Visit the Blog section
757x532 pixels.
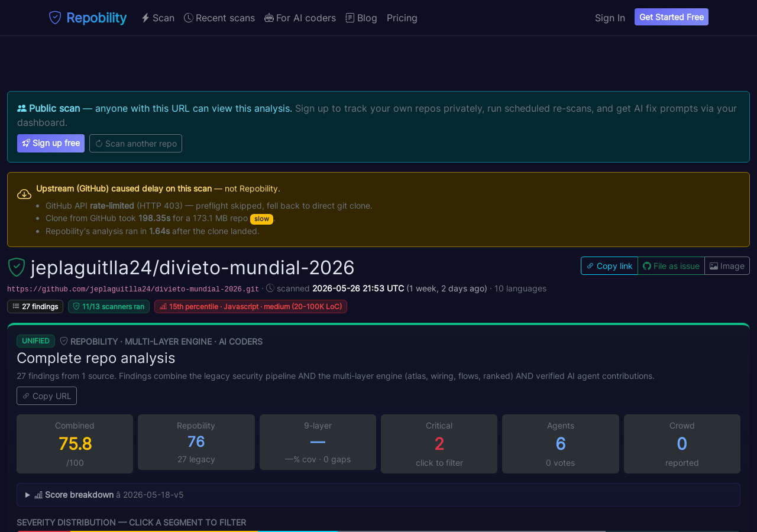[361, 18]
